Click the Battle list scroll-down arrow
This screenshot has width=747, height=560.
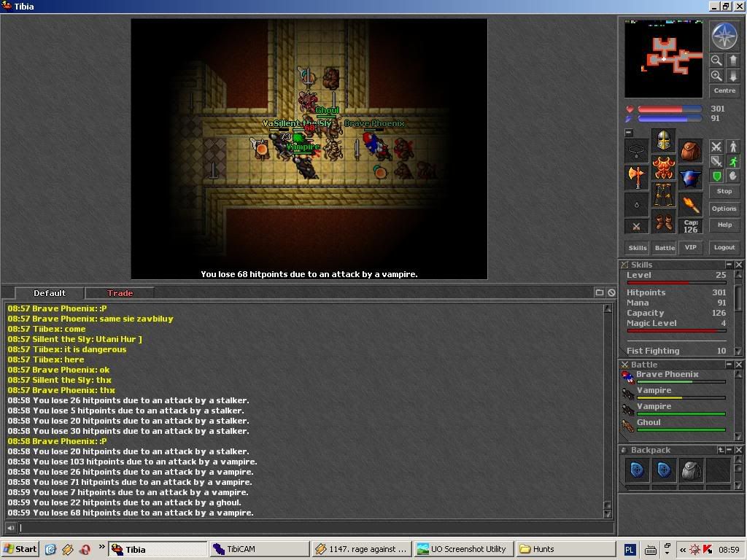738,437
